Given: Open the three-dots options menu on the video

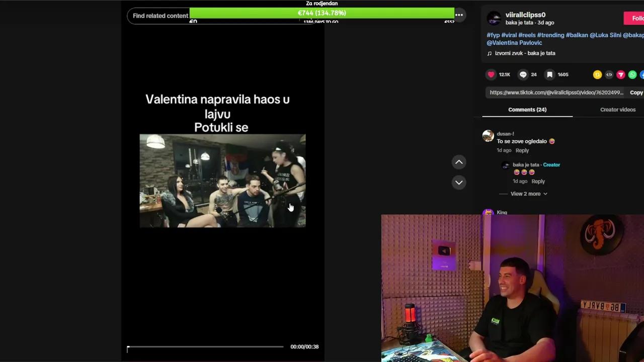Looking at the screenshot, I should tap(459, 15).
